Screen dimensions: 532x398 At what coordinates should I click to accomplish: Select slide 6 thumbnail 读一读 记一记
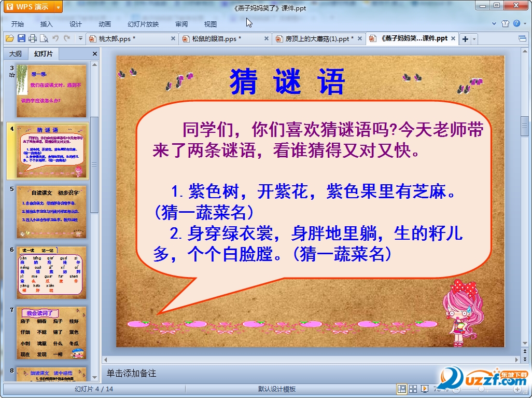click(x=51, y=272)
